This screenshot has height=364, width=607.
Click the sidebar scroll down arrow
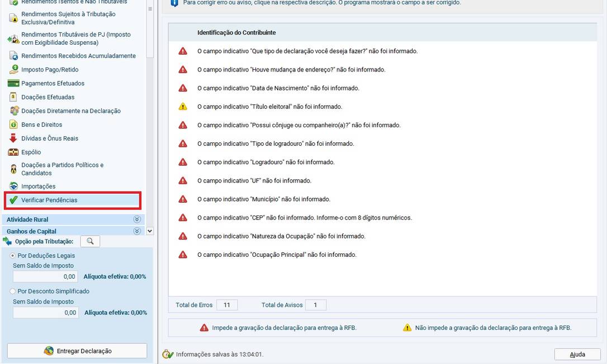click(x=149, y=231)
